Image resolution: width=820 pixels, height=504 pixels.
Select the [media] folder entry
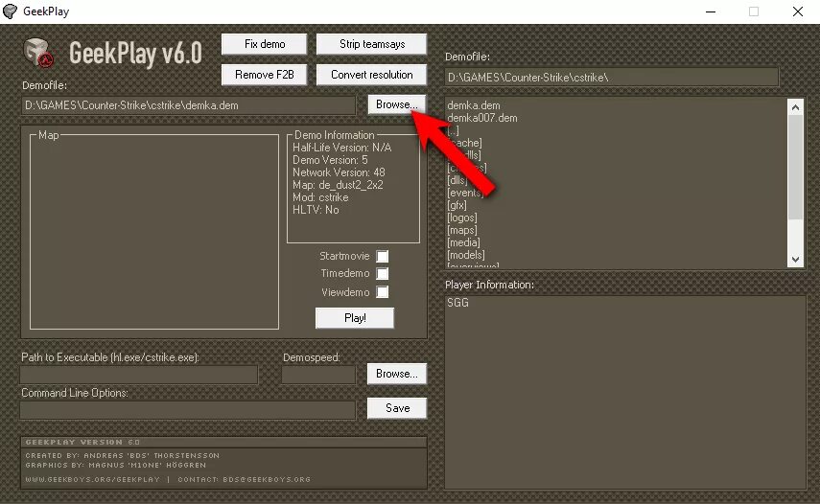(464, 242)
